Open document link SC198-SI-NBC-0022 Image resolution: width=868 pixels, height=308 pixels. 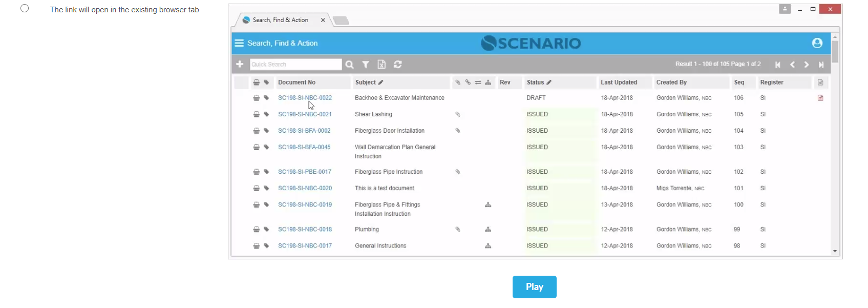(x=305, y=98)
